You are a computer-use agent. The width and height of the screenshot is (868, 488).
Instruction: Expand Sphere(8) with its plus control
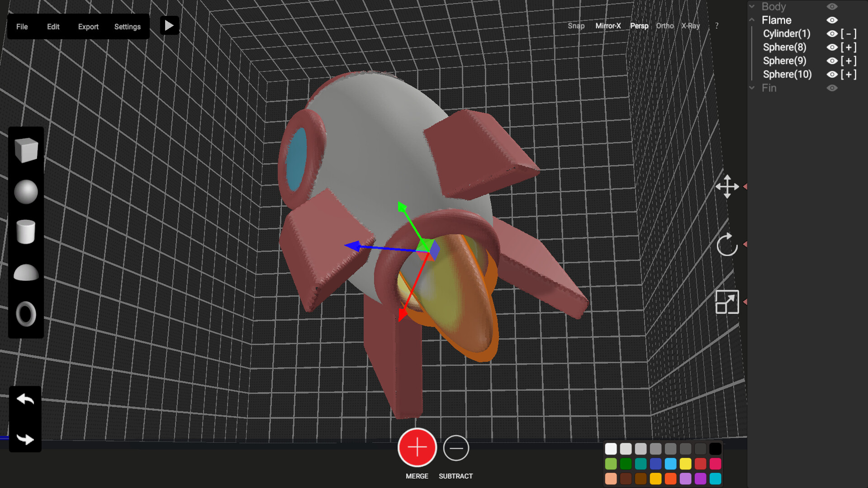pyautogui.click(x=849, y=47)
